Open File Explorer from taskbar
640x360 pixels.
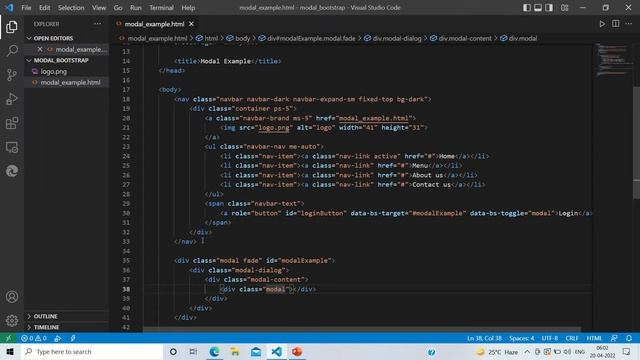click(x=235, y=352)
